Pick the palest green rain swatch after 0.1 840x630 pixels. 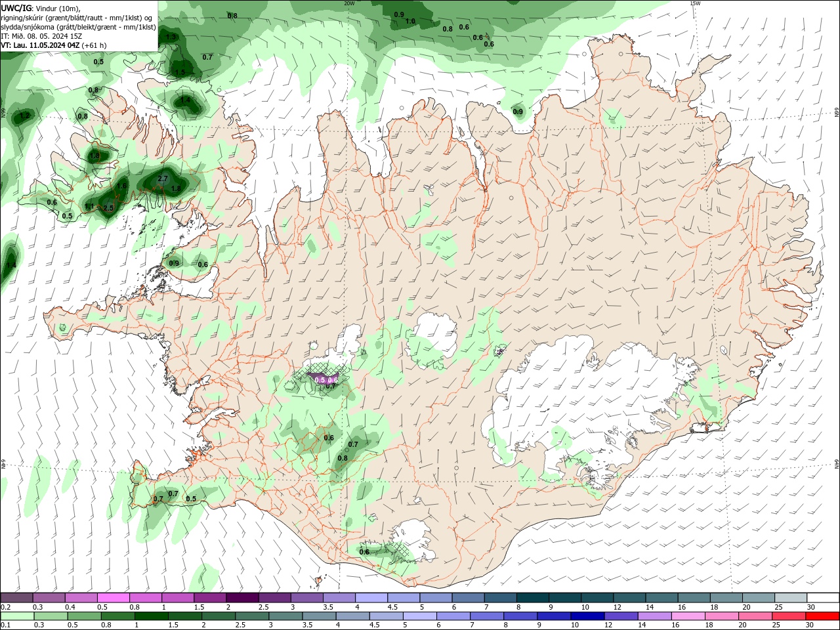pos(17,616)
